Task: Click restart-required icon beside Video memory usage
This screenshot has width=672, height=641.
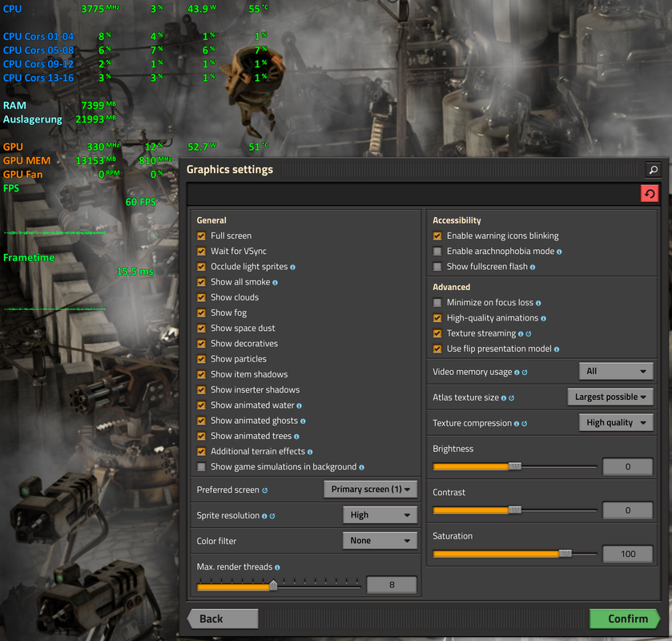Action: pos(525,373)
